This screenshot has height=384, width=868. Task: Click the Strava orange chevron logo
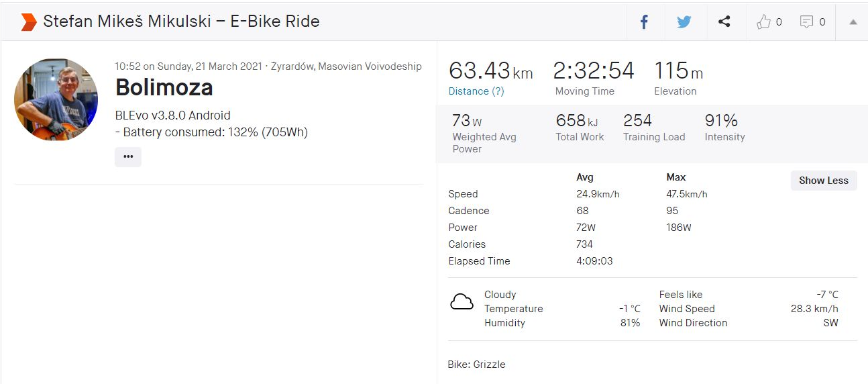[28, 21]
